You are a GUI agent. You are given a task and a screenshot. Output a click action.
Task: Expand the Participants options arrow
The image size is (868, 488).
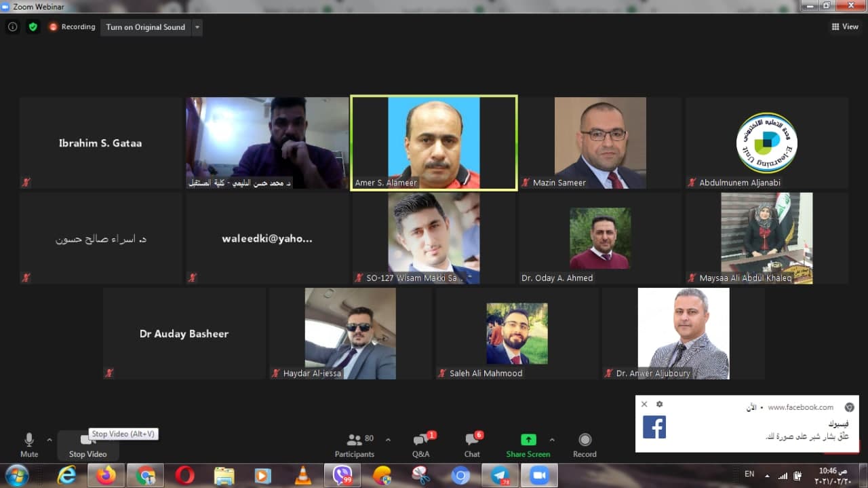click(x=388, y=440)
